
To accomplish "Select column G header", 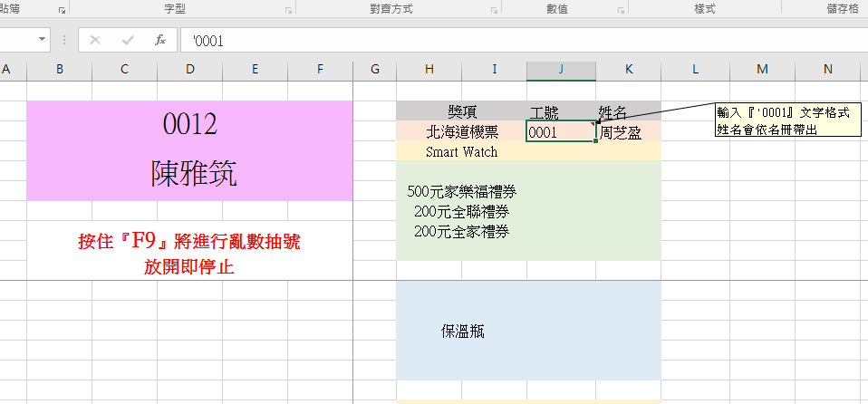I will pyautogui.click(x=375, y=69).
